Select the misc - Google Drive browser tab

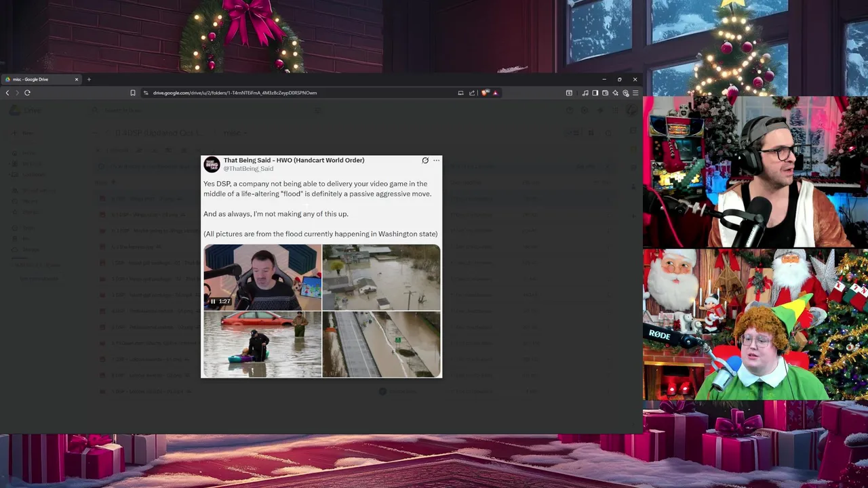click(42, 79)
